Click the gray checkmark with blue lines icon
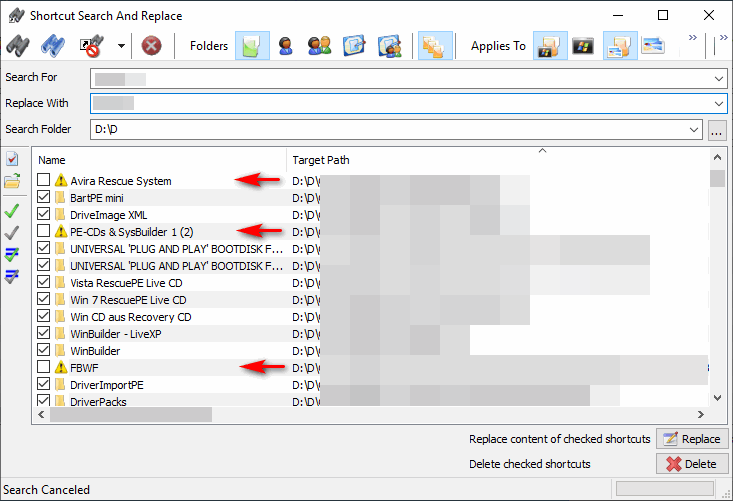733x501 pixels. [x=12, y=276]
